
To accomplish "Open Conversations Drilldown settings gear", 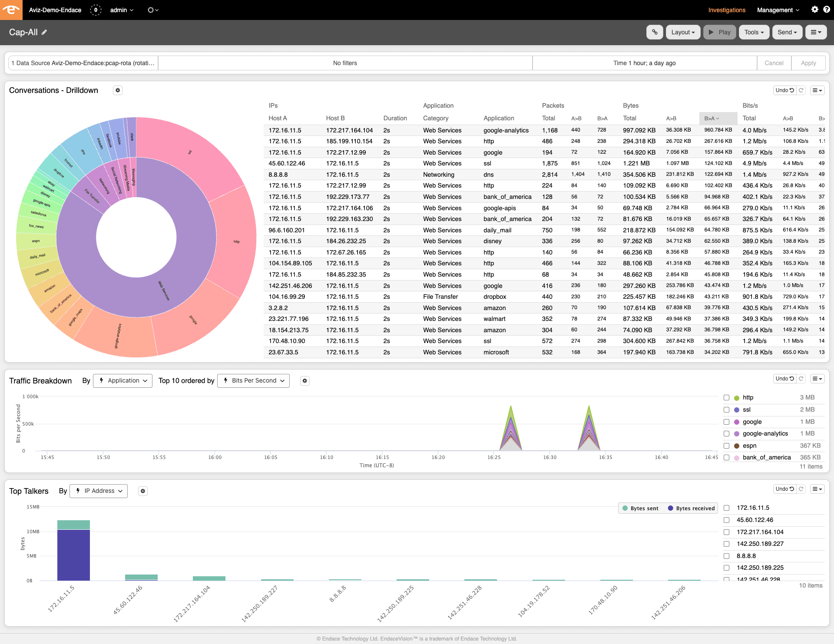I will tap(118, 90).
